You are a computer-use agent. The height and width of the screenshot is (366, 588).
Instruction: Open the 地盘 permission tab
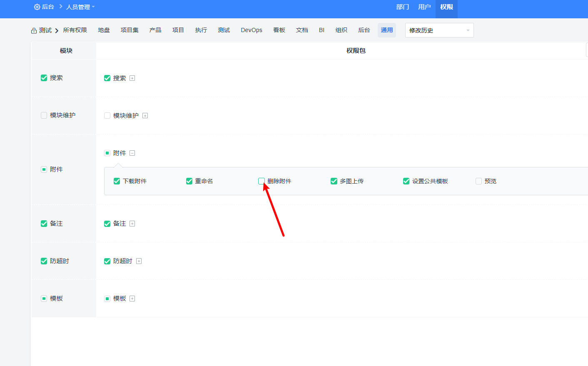[x=104, y=30]
